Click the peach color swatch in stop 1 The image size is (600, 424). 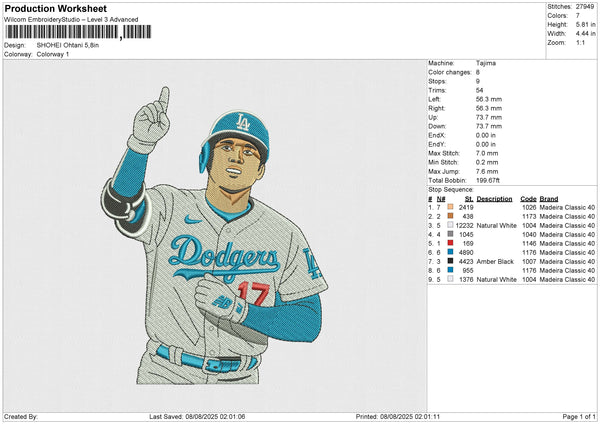[x=448, y=207]
